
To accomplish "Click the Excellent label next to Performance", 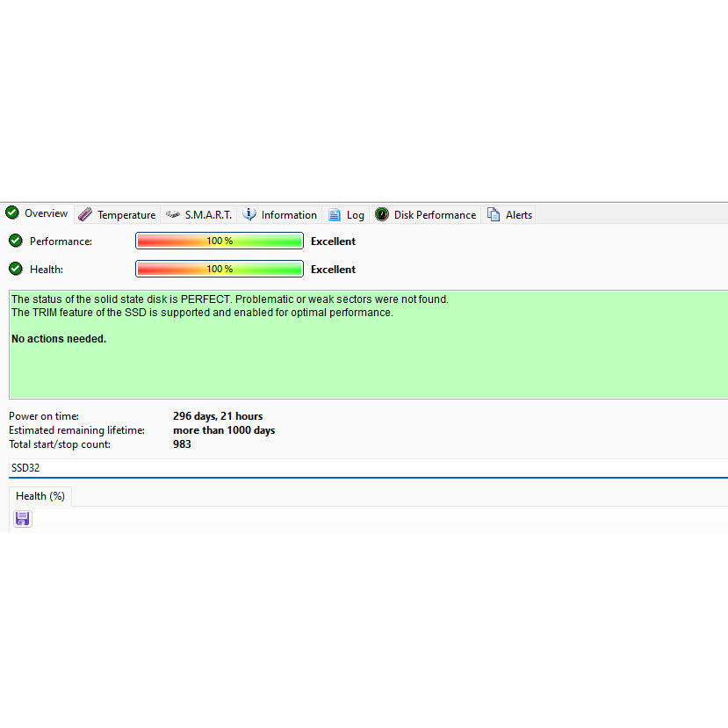I will point(333,241).
